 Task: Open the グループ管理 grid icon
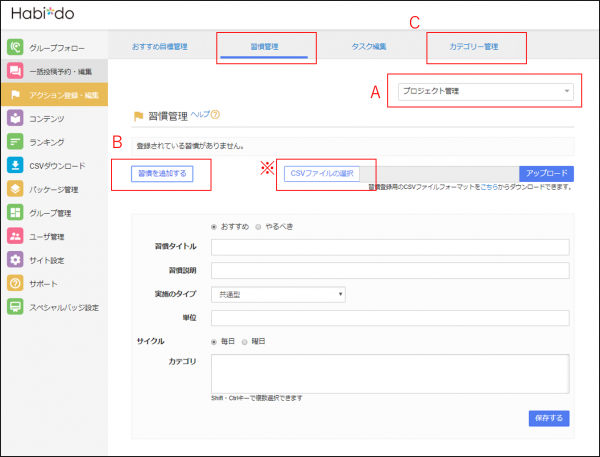click(15, 212)
